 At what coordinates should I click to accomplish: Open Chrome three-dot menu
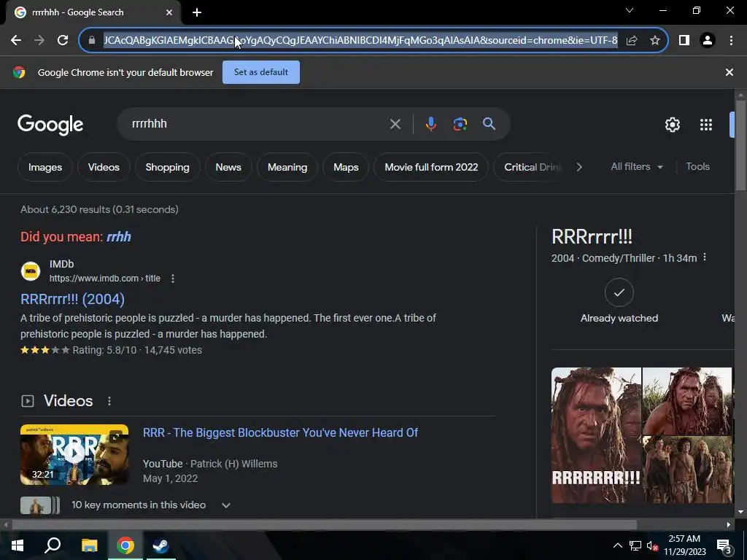point(731,41)
